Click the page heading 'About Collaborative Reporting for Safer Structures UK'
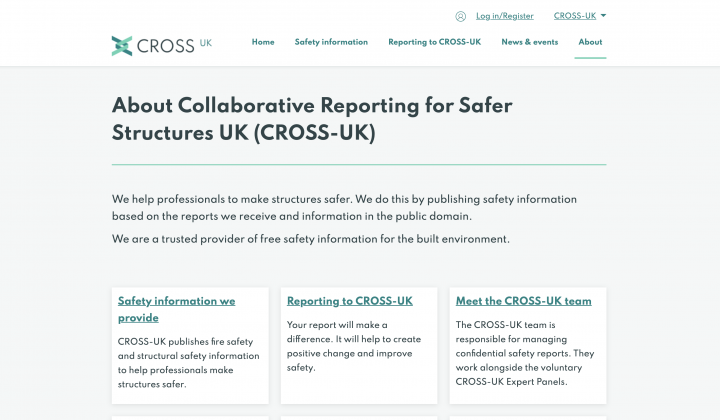The height and width of the screenshot is (420, 720). pyautogui.click(x=312, y=119)
